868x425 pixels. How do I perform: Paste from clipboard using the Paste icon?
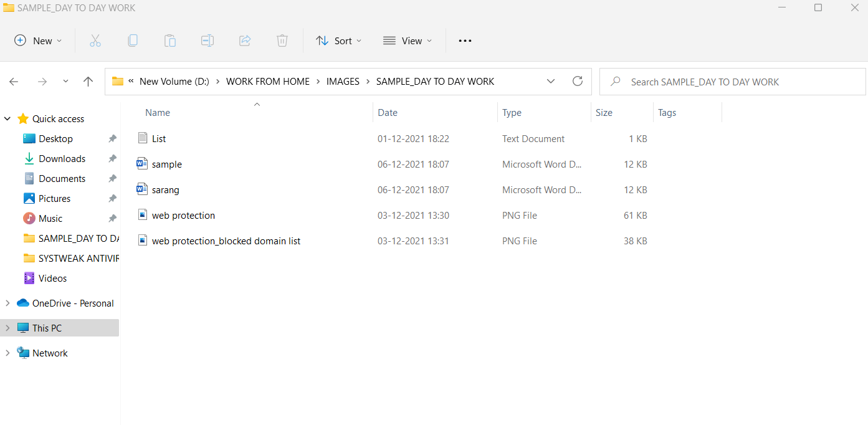click(170, 41)
